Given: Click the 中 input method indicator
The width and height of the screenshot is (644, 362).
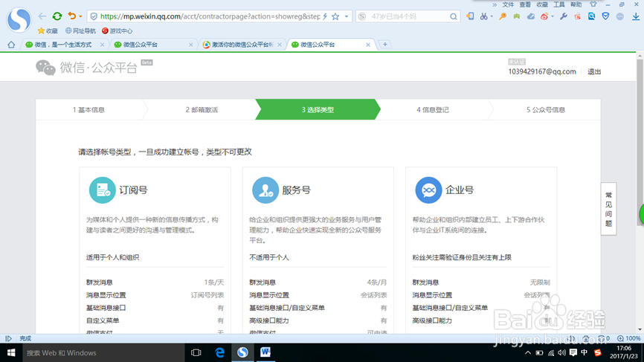Looking at the screenshot, I should click(x=585, y=353).
